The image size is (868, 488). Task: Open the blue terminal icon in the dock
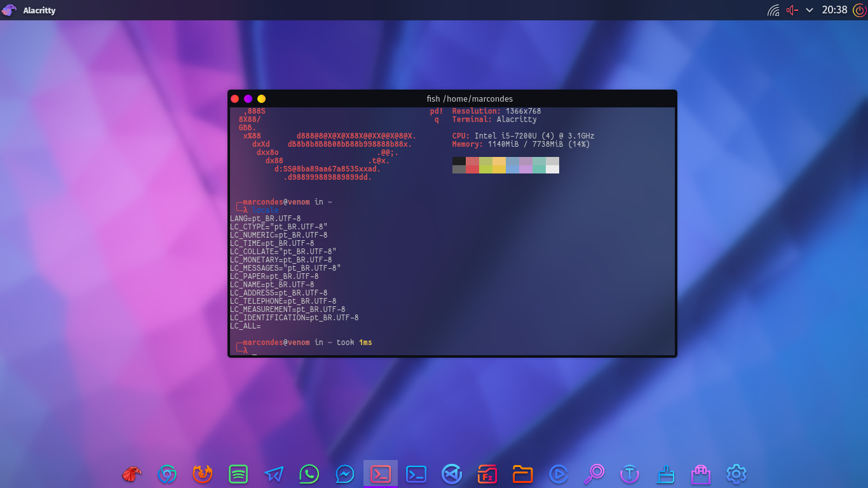[416, 473]
